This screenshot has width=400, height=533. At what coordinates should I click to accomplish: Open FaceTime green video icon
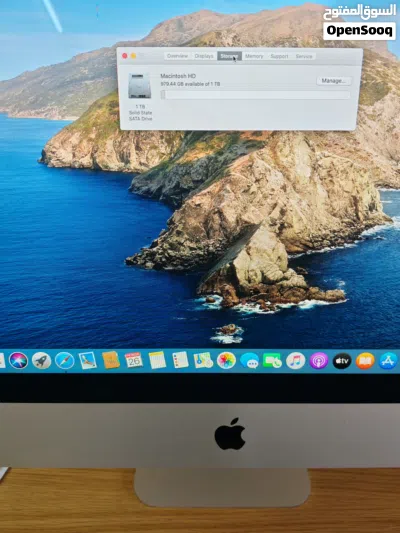click(x=272, y=361)
